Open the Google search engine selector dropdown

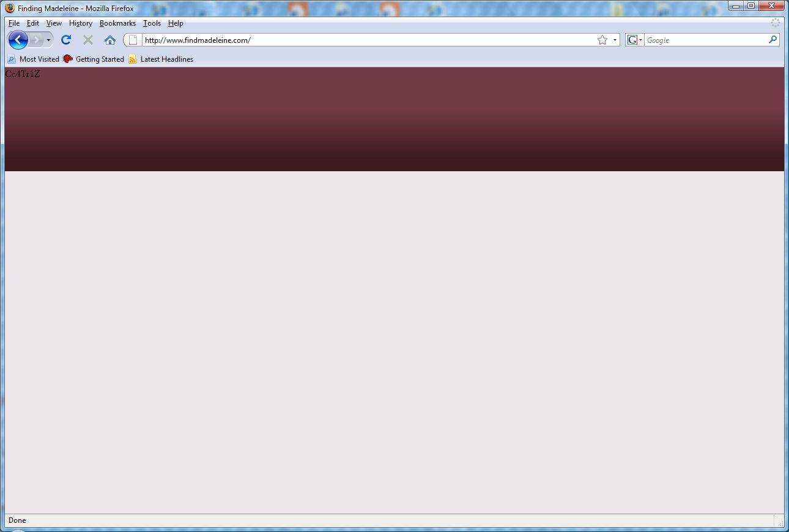tap(634, 40)
